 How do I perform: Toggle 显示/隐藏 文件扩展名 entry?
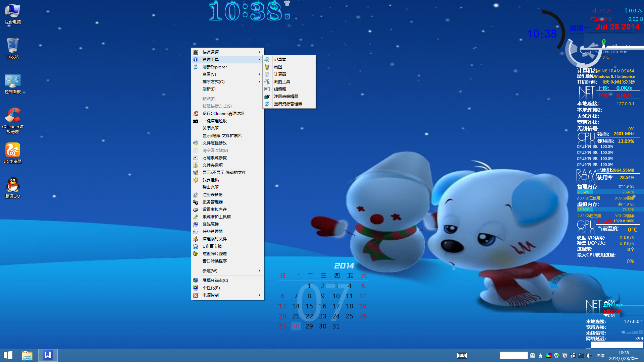click(227, 136)
